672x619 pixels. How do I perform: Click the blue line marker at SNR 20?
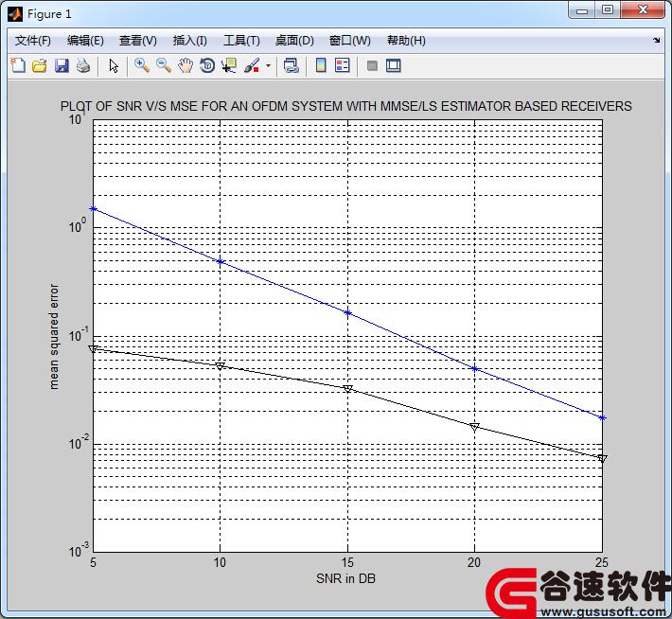click(x=474, y=369)
